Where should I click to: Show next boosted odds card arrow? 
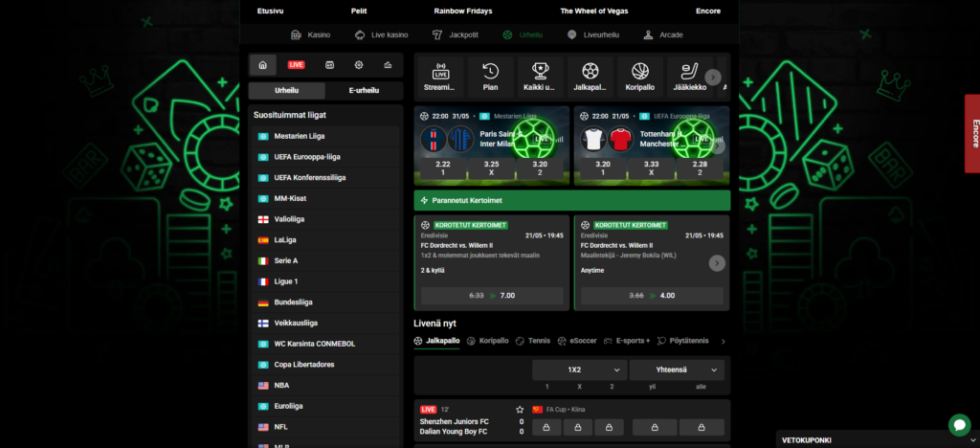click(717, 263)
